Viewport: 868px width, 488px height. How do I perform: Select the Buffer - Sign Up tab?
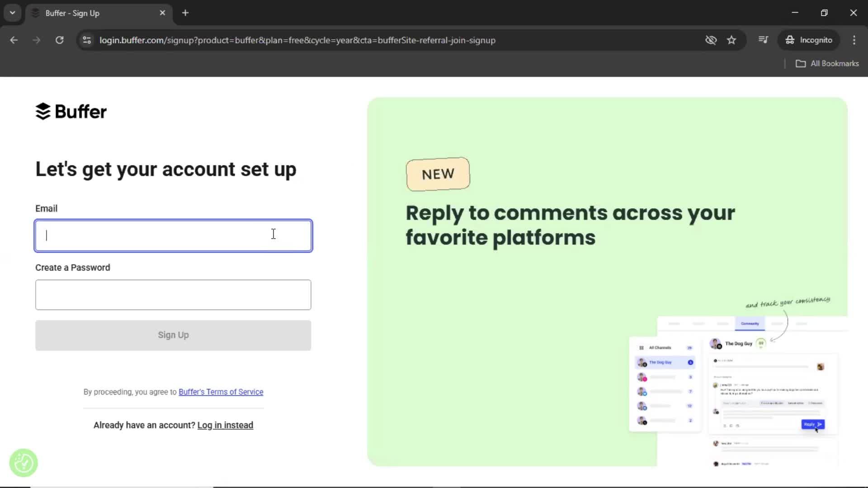(90, 13)
